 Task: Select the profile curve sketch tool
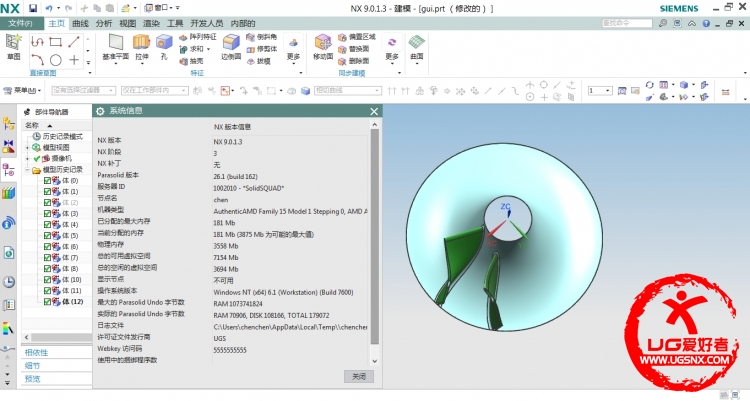(37, 42)
